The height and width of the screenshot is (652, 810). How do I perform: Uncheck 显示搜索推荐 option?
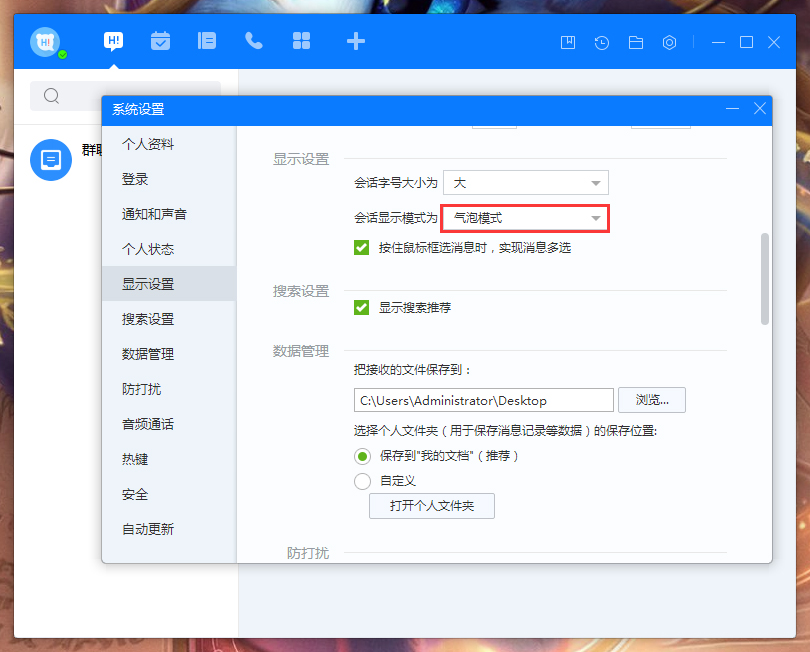tap(360, 307)
